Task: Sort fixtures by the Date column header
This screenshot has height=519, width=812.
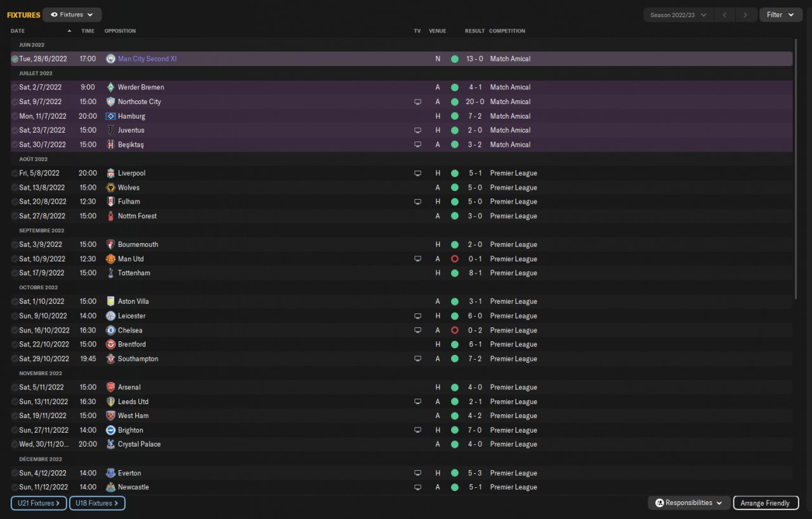Action: 18,31
